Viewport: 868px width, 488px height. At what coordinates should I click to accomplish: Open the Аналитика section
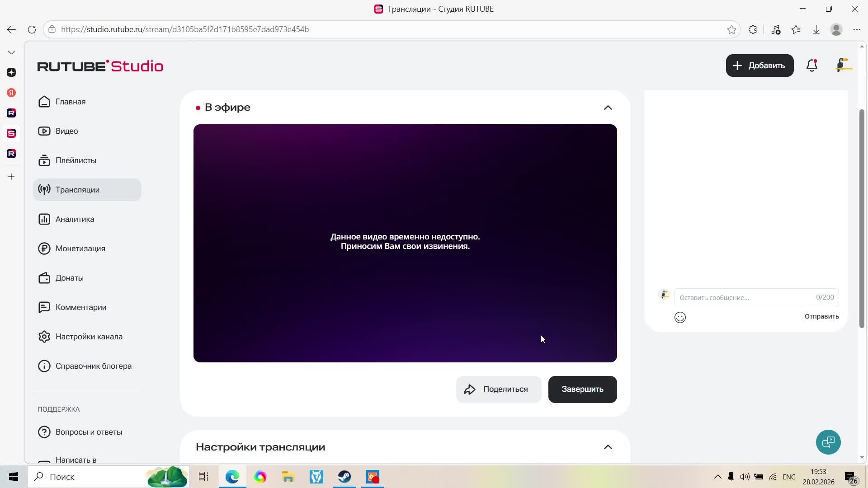pos(75,219)
